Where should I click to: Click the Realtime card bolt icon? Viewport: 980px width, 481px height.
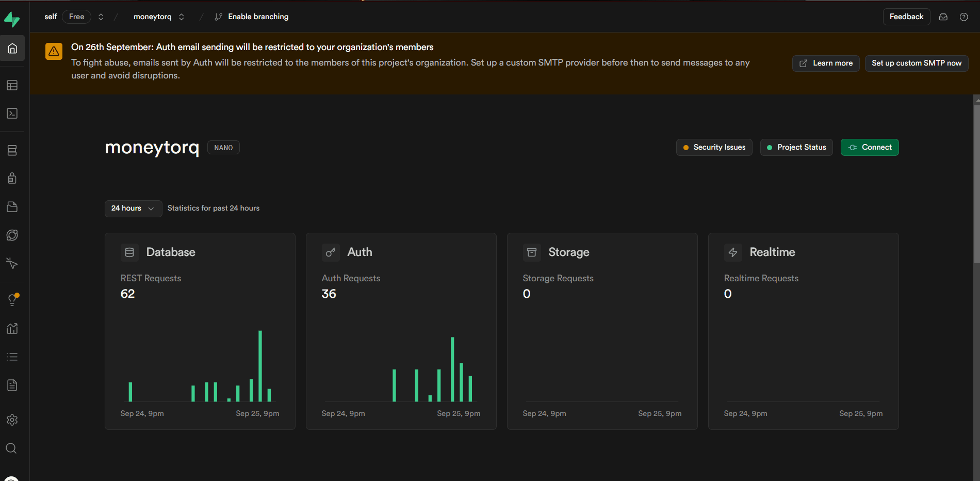click(733, 252)
